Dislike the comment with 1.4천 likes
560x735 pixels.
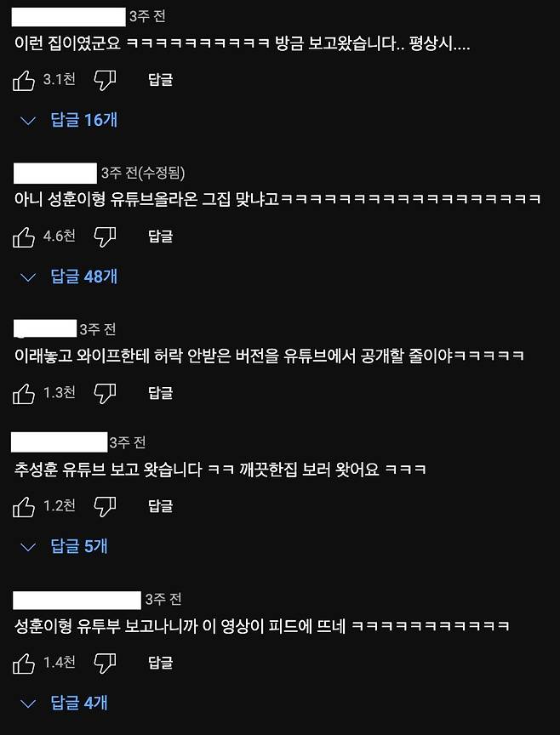pos(105,664)
